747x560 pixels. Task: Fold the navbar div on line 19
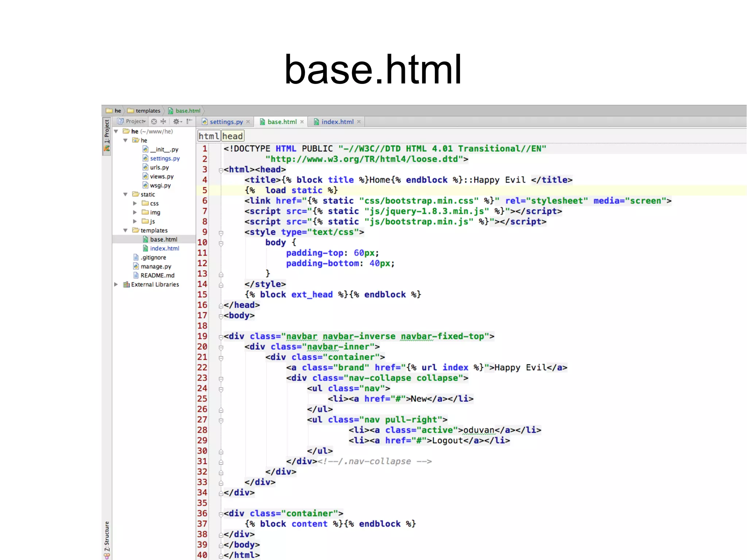pos(221,337)
